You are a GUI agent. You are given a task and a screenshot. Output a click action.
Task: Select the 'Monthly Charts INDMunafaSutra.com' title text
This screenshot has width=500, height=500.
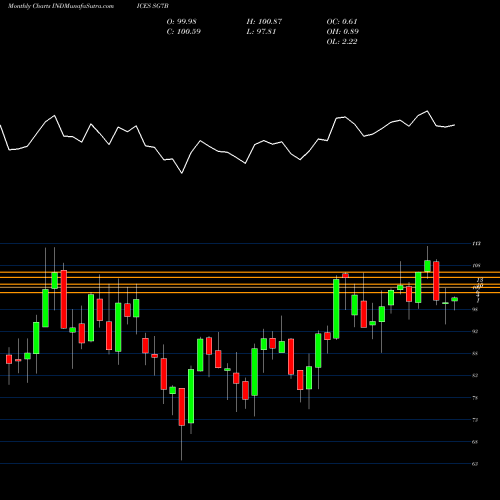pyautogui.click(x=61, y=6)
